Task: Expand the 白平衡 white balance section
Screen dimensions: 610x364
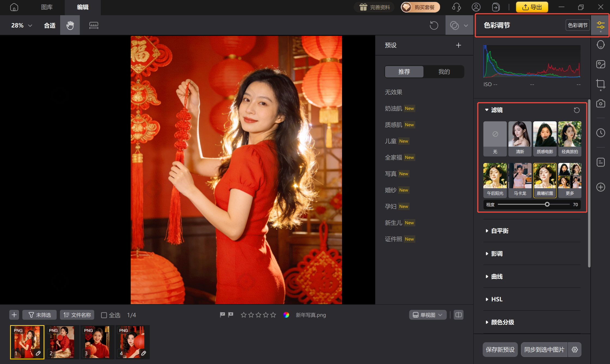Action: click(500, 231)
